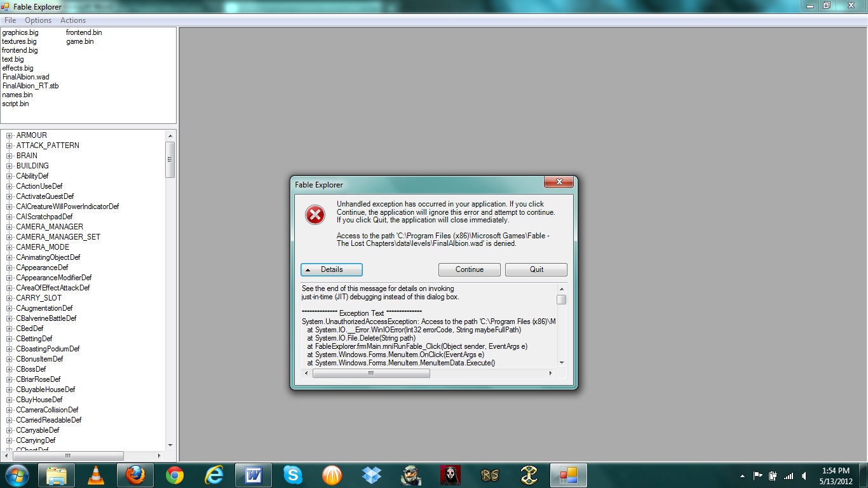Collapse the error Details section
The image size is (868, 488).
332,269
